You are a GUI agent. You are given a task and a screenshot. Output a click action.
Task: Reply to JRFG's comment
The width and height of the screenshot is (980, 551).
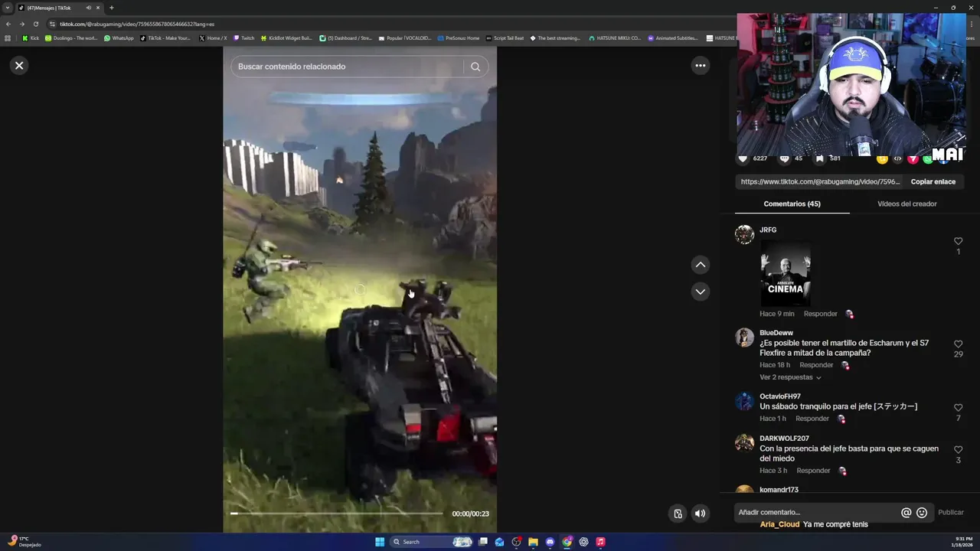point(820,314)
